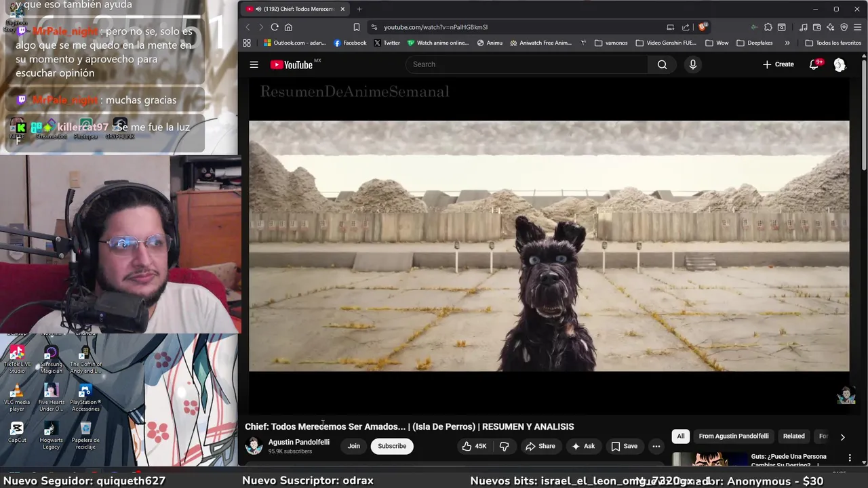Open Aniwatch Free Anime bookmark
Image resolution: width=868 pixels, height=488 pixels.
point(540,43)
